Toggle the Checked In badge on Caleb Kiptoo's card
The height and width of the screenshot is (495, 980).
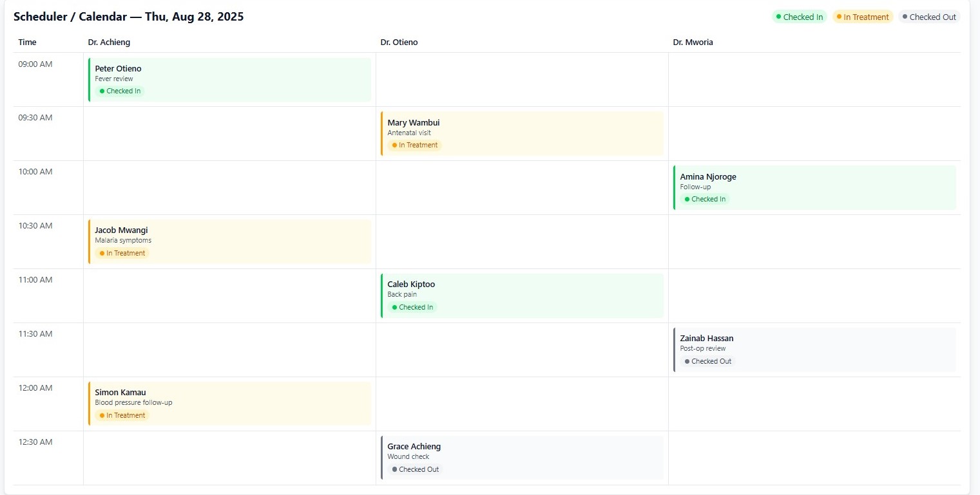412,307
